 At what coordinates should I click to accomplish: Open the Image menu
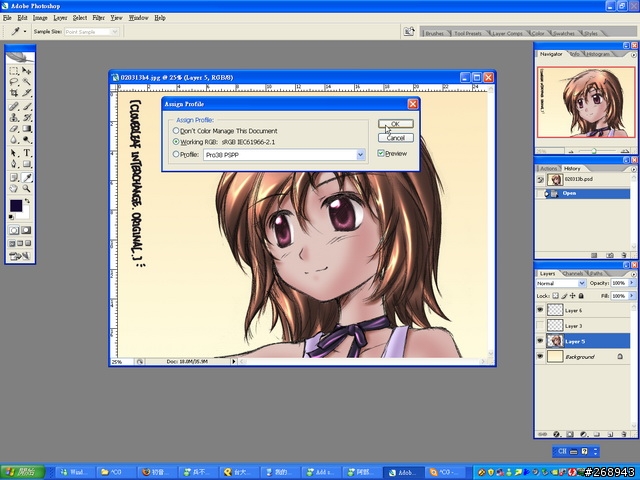(x=40, y=18)
